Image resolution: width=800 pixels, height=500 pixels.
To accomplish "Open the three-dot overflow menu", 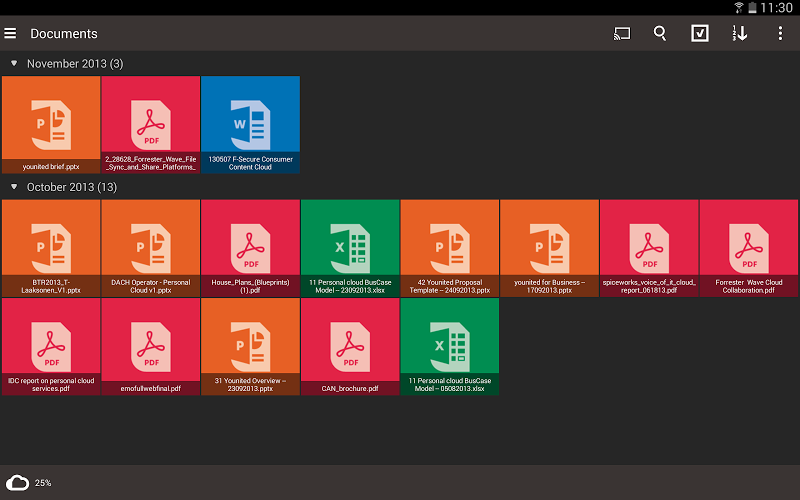I will (780, 33).
